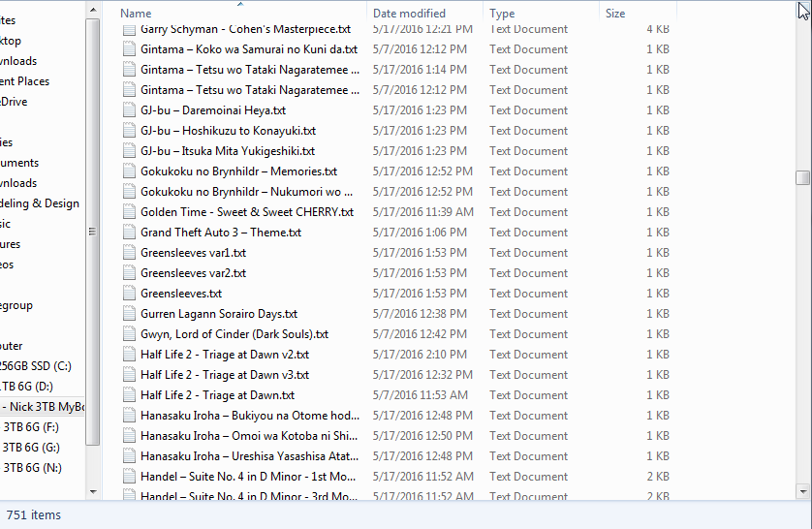Click the 5/17/2016 1:06 PM date cell
Viewport: 812px width, 529px height.
pyautogui.click(x=420, y=233)
